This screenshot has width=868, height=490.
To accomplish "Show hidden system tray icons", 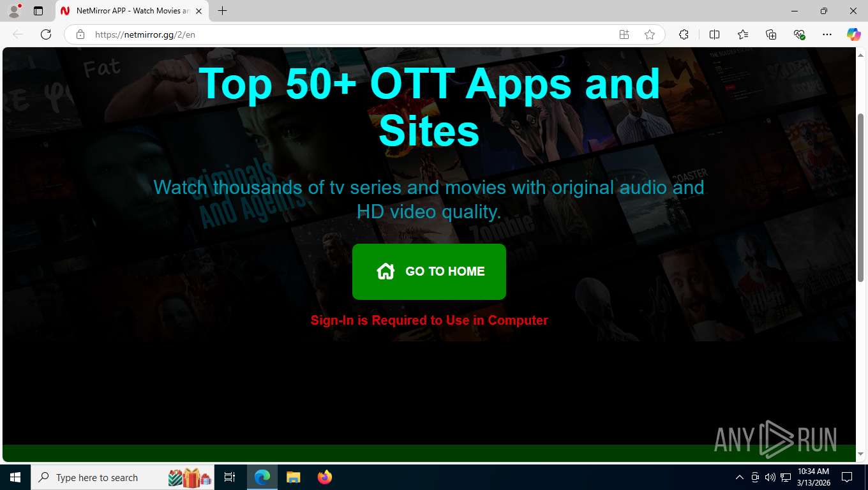I will pyautogui.click(x=740, y=477).
